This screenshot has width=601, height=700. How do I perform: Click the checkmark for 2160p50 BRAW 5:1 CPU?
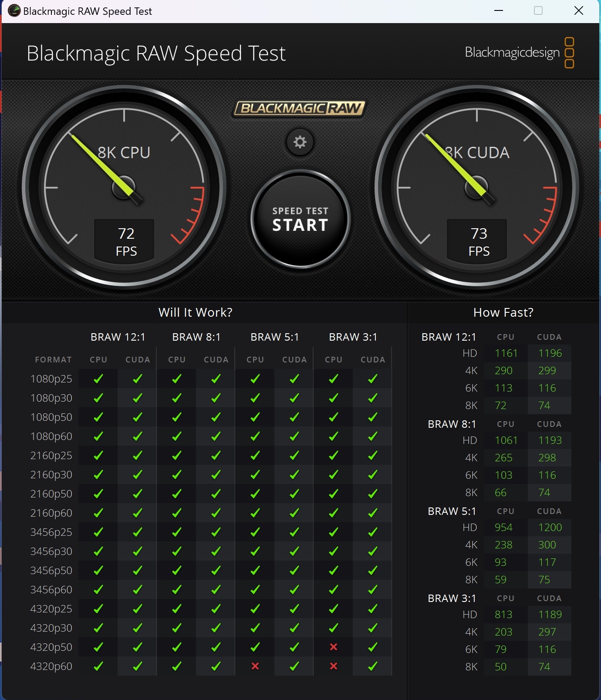pyautogui.click(x=255, y=494)
